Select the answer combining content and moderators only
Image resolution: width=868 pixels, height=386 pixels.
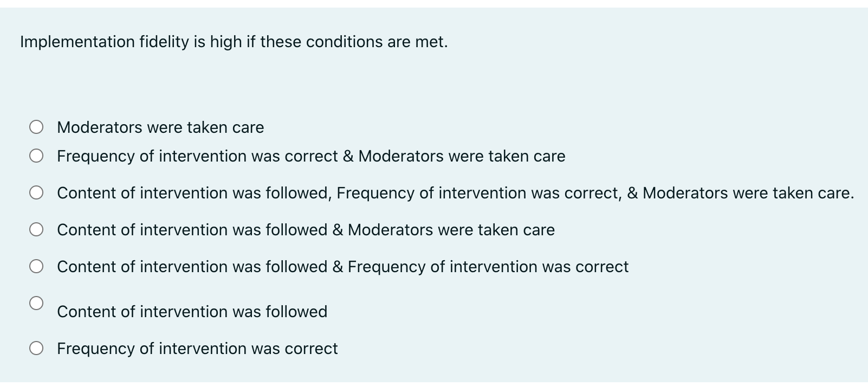pos(306,229)
